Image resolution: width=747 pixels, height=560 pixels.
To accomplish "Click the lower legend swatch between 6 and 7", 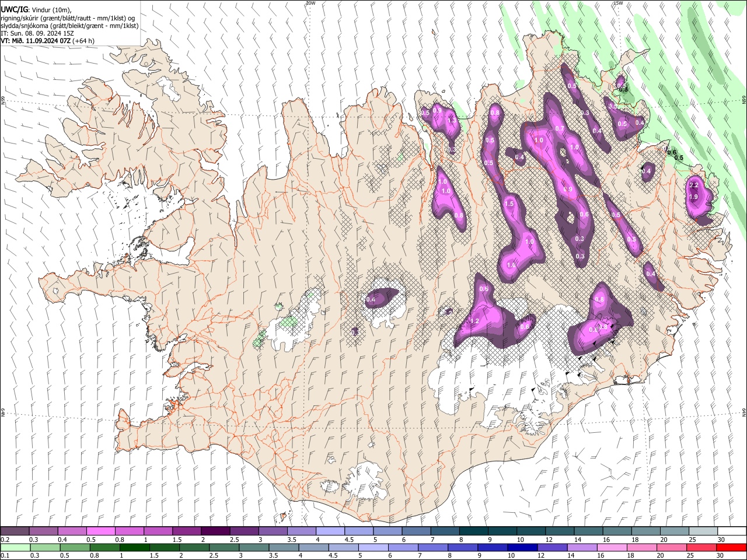I will click(403, 547).
